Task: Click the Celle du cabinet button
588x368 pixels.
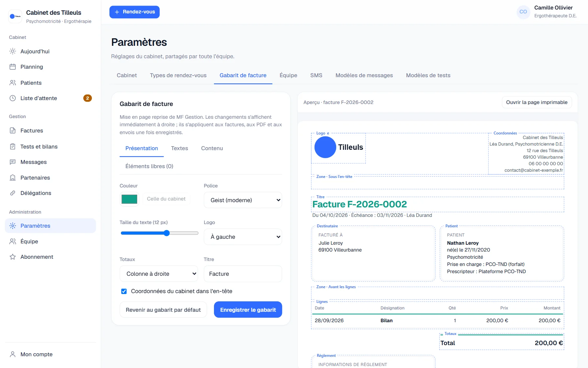Action: [166, 199]
